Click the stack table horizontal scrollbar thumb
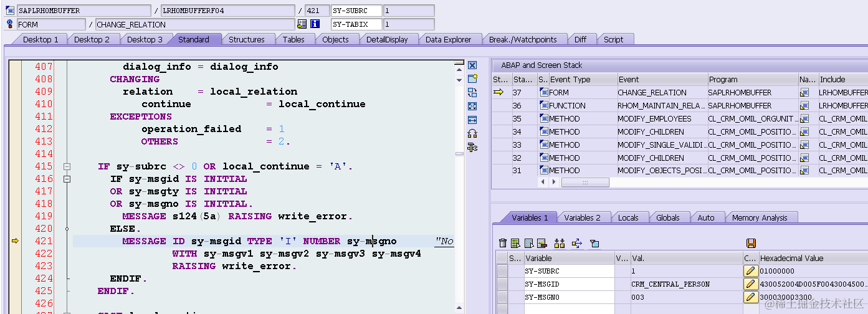The height and width of the screenshot is (314, 868). [585, 182]
